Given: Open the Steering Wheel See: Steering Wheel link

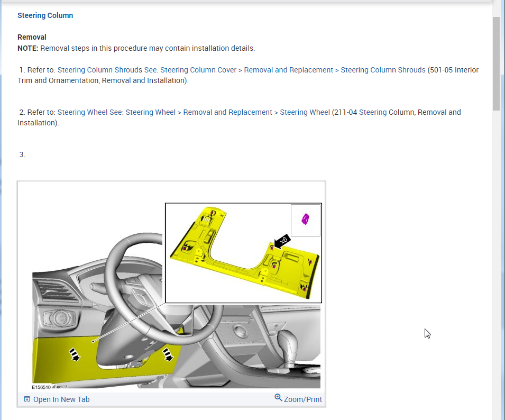Looking at the screenshot, I should point(194,112).
